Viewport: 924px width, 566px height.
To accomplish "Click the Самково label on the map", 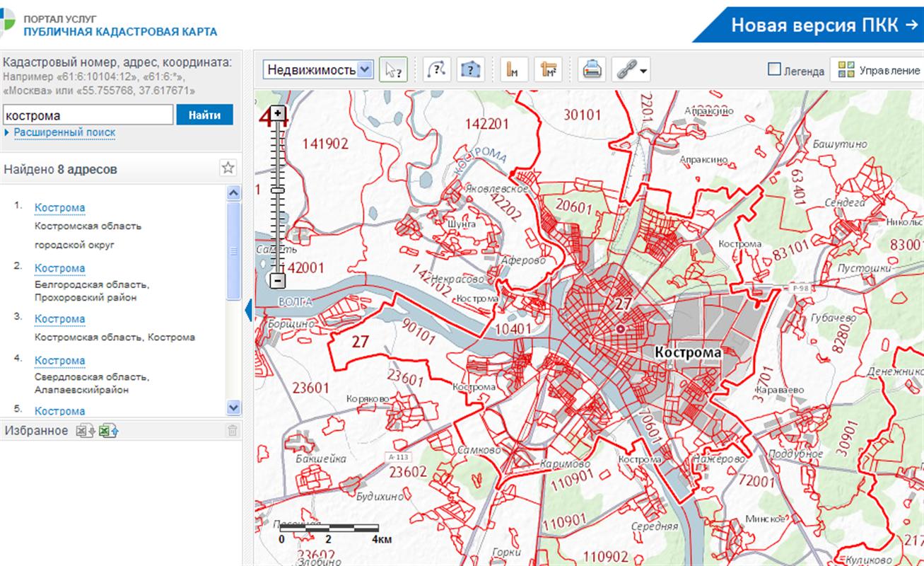I will [x=479, y=449].
